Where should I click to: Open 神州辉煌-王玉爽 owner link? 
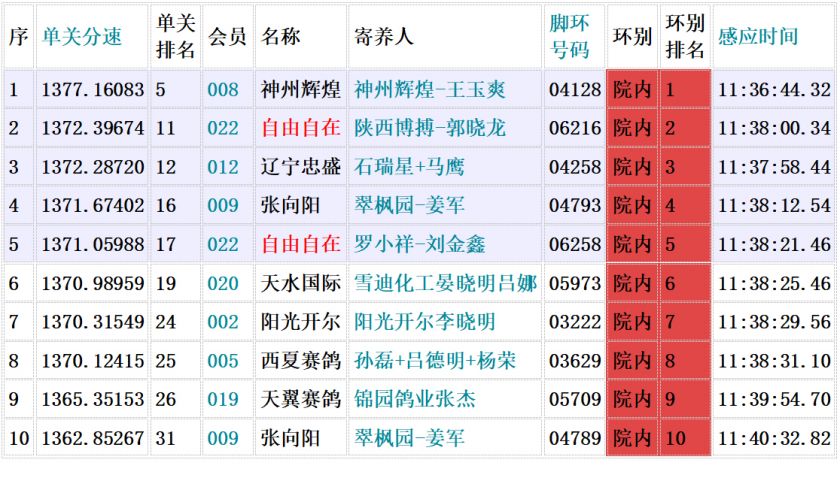pyautogui.click(x=430, y=89)
